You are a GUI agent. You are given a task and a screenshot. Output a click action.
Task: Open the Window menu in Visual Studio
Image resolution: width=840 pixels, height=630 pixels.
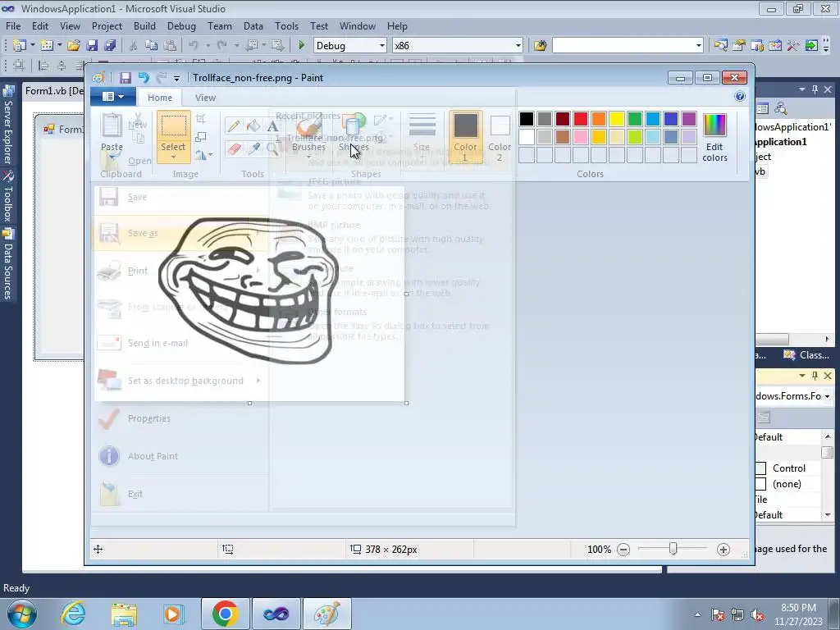coord(358,25)
